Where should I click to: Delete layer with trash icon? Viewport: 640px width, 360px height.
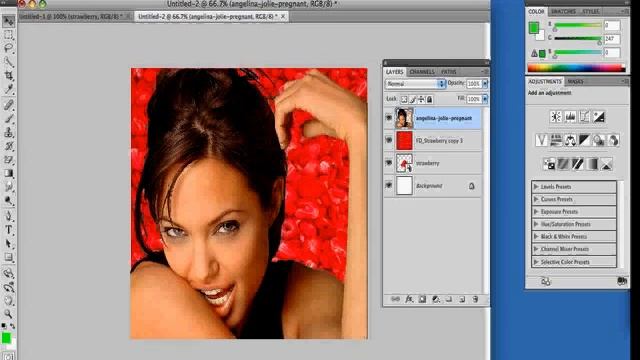pos(476,299)
